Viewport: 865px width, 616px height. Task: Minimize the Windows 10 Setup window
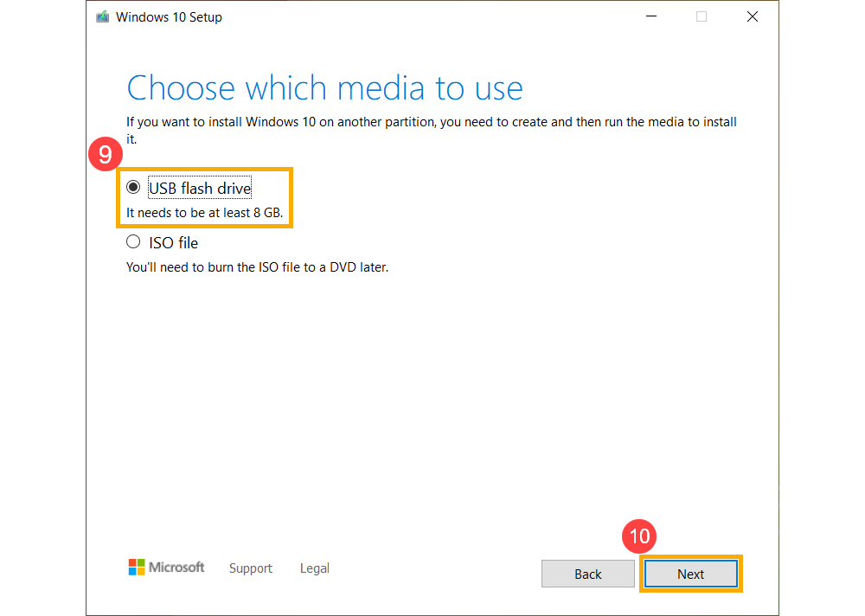point(651,16)
